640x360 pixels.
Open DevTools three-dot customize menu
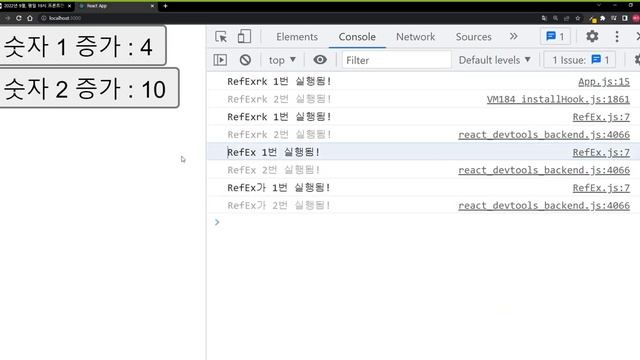(x=617, y=37)
